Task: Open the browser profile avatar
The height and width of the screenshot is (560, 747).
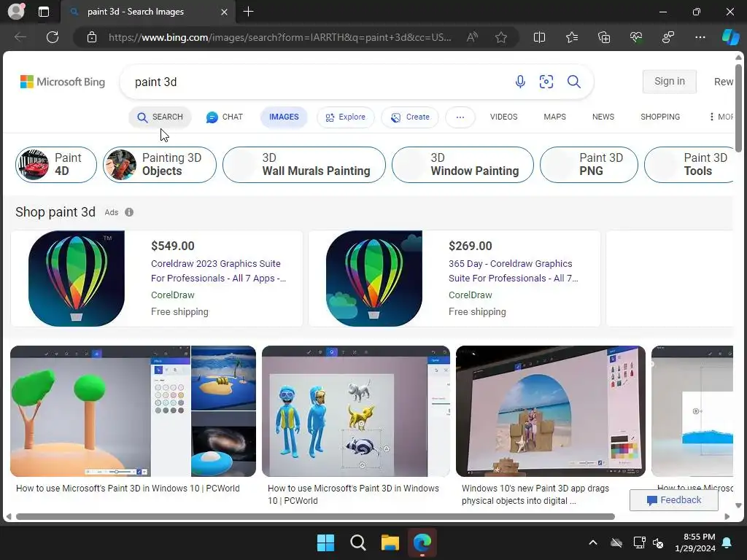Action: coord(16,12)
